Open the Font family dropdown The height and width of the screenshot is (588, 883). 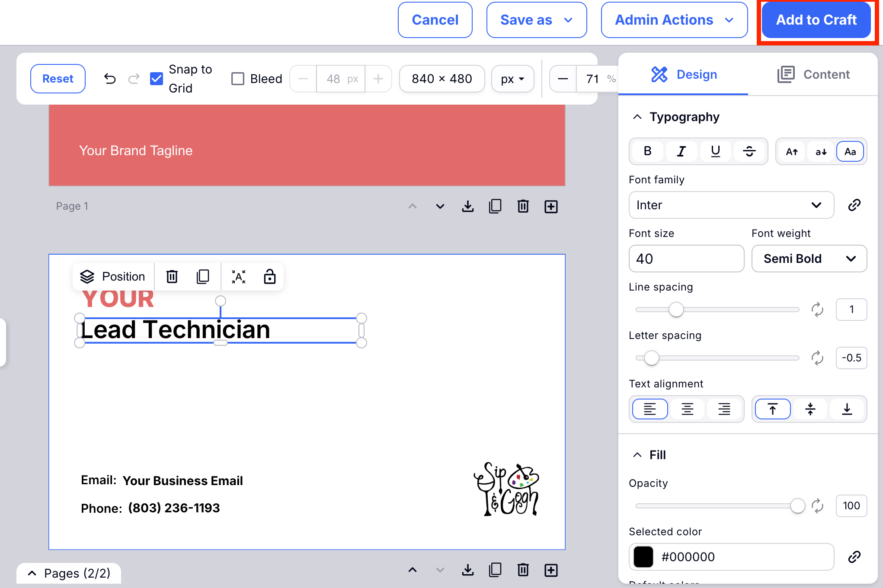[731, 205]
